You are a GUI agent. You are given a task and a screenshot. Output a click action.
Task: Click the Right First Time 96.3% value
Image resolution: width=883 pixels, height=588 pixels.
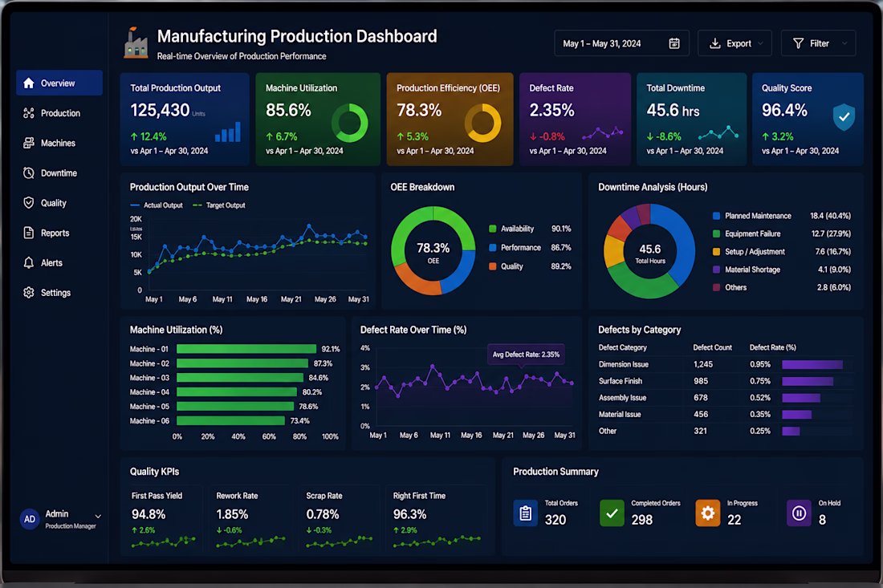click(410, 514)
